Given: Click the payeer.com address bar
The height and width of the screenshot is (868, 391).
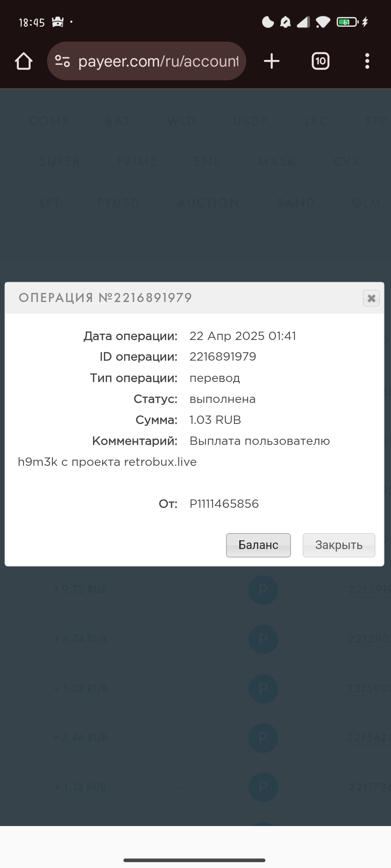Looking at the screenshot, I should (147, 61).
